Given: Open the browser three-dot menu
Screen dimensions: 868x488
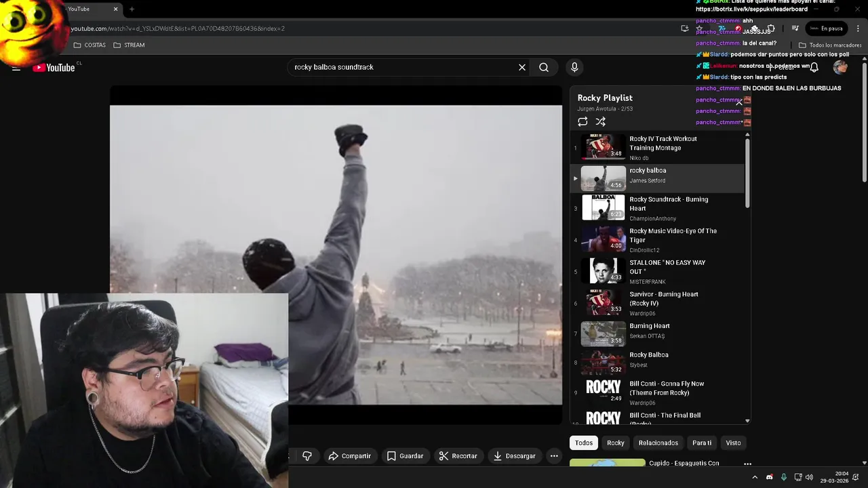Looking at the screenshot, I should point(858,28).
